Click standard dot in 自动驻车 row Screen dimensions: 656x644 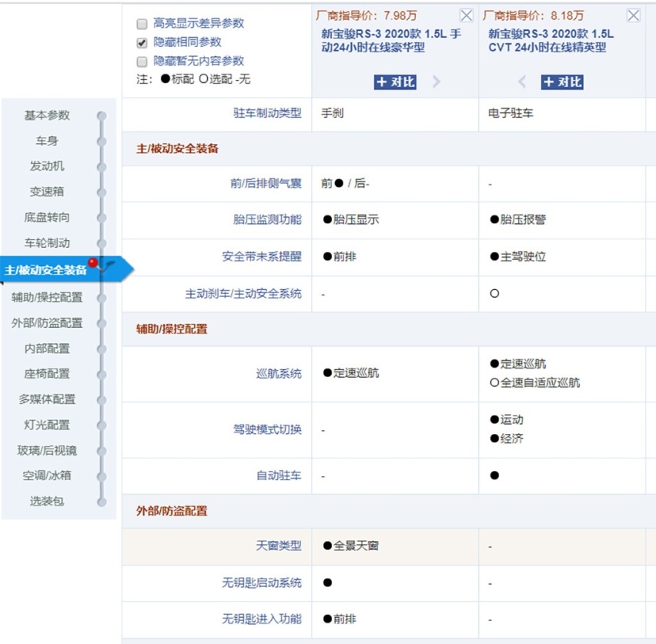494,475
